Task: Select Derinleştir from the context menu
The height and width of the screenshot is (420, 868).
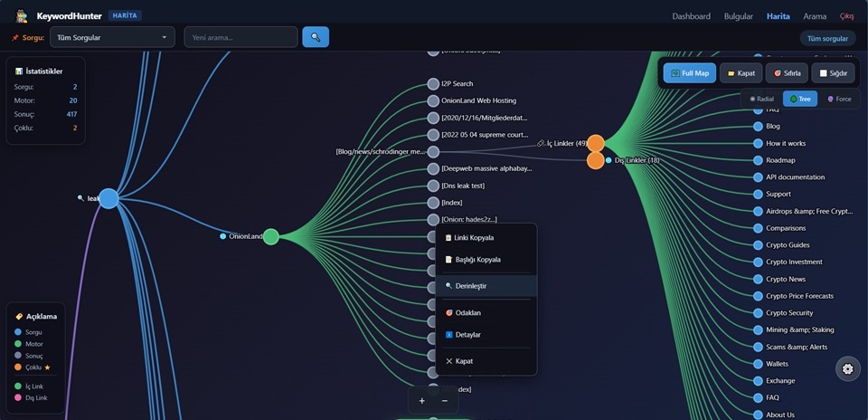Action: (x=486, y=286)
